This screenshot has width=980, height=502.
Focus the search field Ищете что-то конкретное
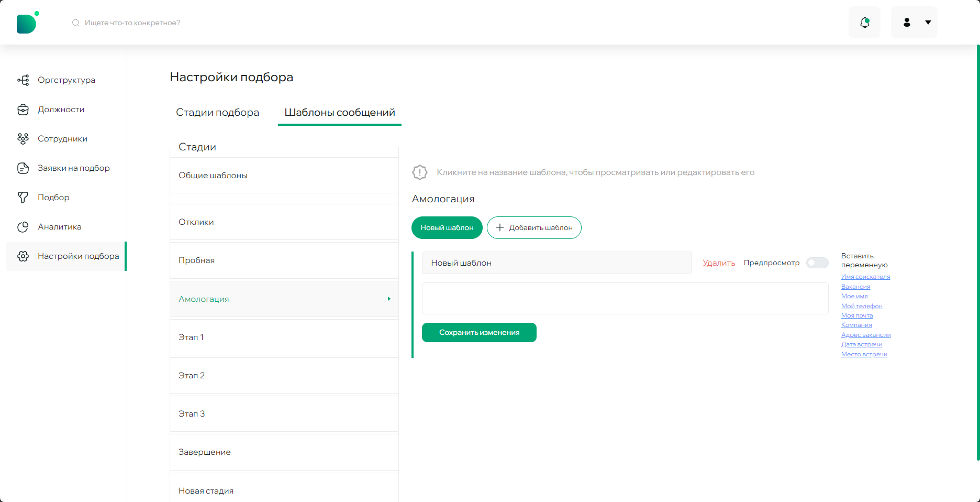[x=132, y=23]
